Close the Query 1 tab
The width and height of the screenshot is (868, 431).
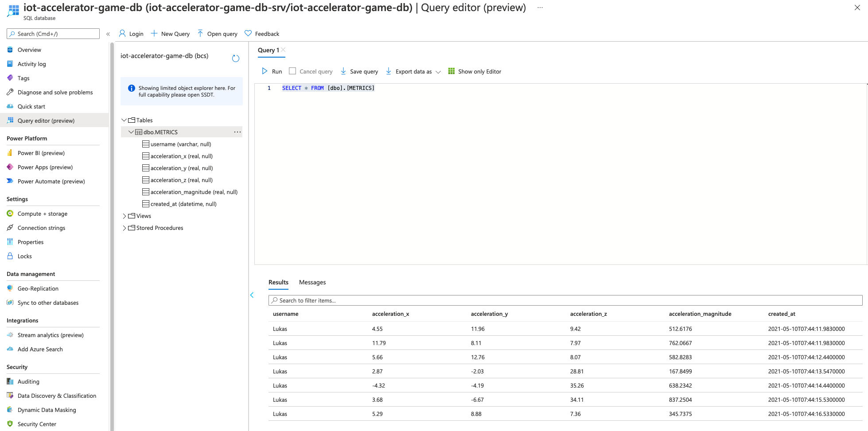point(284,50)
